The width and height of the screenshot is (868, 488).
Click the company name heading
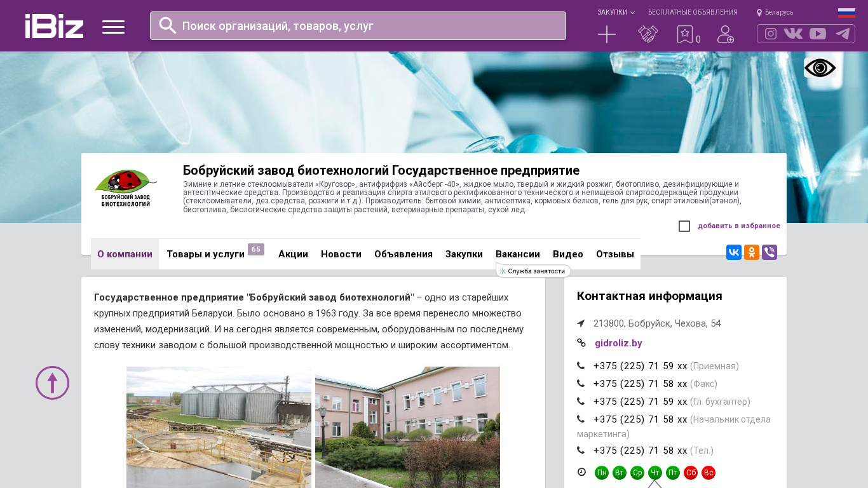point(381,170)
